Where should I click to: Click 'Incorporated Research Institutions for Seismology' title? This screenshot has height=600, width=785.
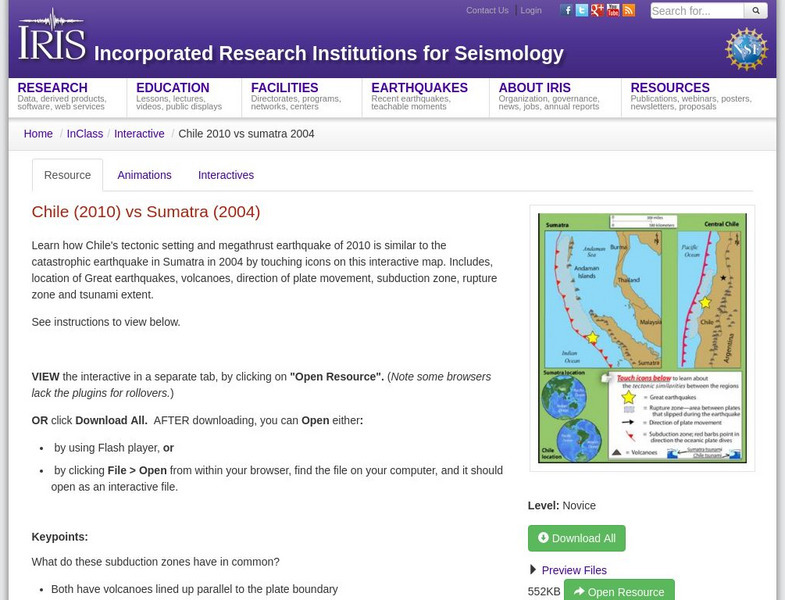point(329,53)
